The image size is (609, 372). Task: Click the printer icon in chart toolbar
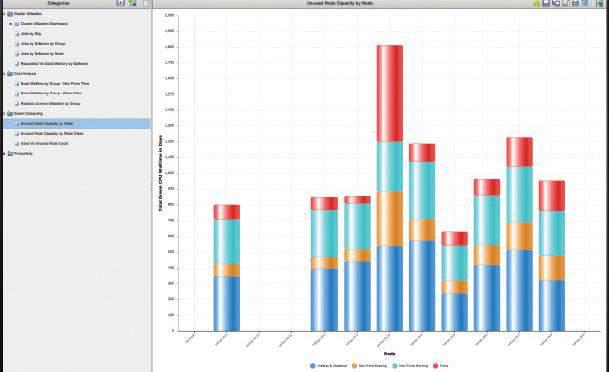(x=575, y=3)
